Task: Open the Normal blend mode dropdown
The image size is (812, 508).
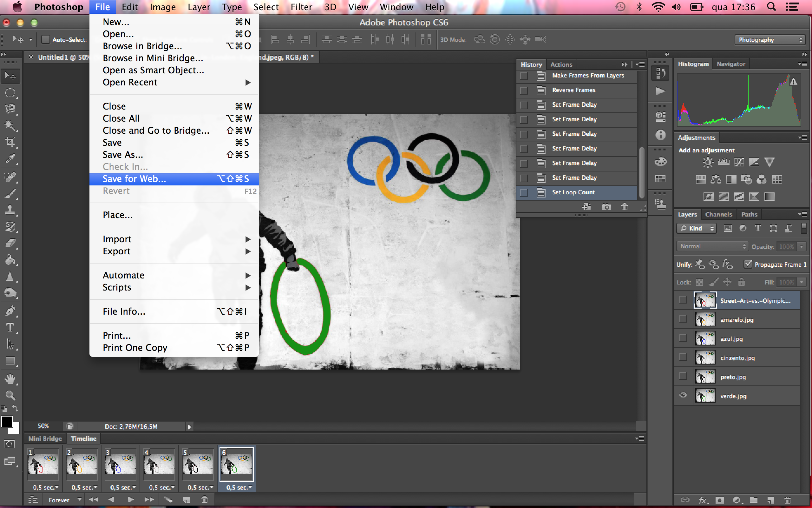Action: [712, 246]
